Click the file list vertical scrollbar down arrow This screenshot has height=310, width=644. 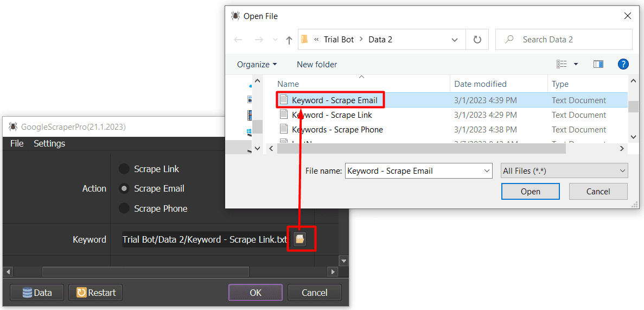pos(633,136)
